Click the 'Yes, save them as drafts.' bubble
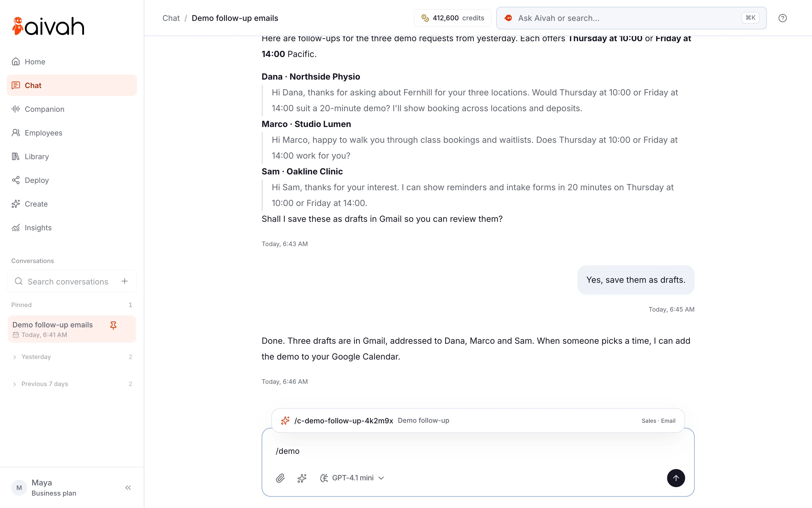The image size is (812, 508). tap(636, 280)
